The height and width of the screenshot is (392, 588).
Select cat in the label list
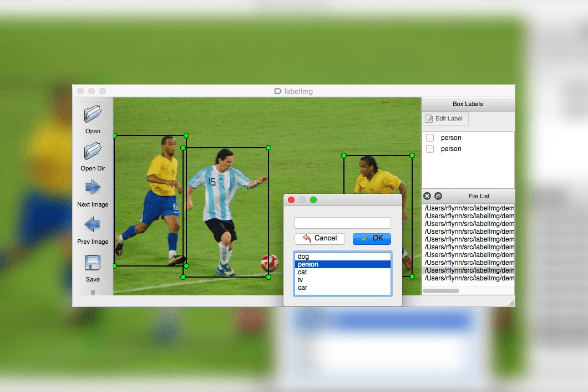click(343, 272)
